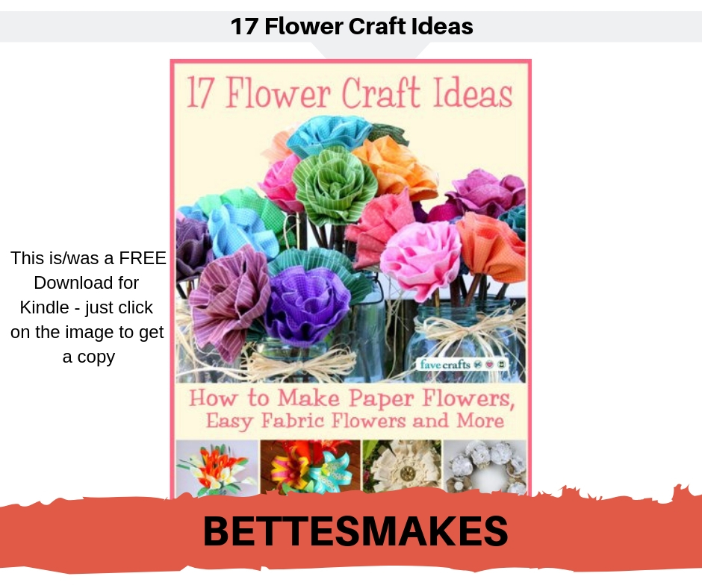This screenshot has height=588, width=702.
Task: Open the white flower wreath thumbnail
Action: click(485, 466)
